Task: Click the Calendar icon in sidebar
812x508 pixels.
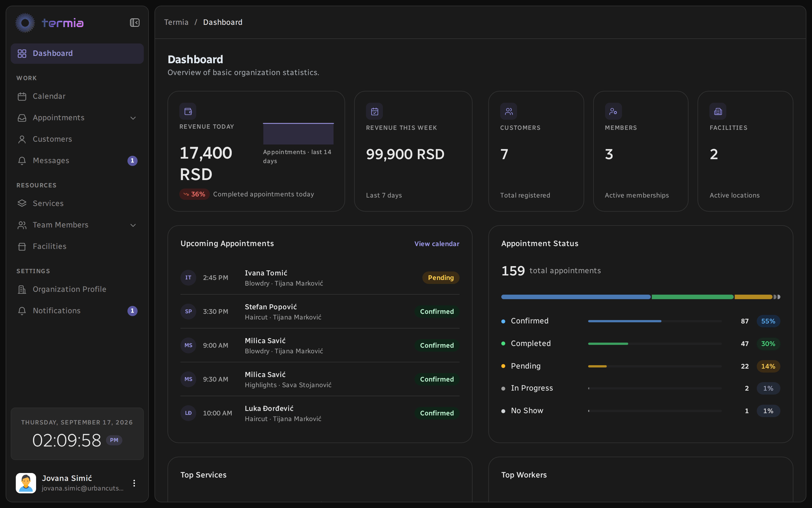Action: coord(22,97)
